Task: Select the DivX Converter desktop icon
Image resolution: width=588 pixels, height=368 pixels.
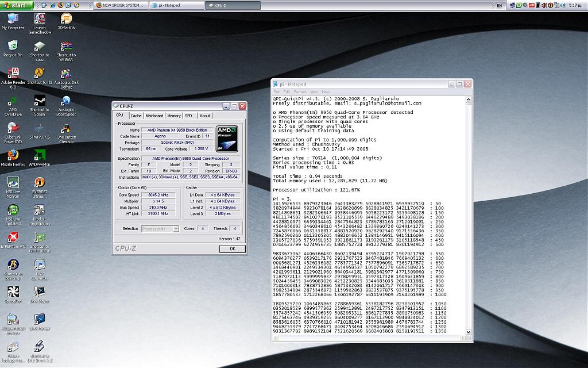Action: pyautogui.click(x=40, y=270)
